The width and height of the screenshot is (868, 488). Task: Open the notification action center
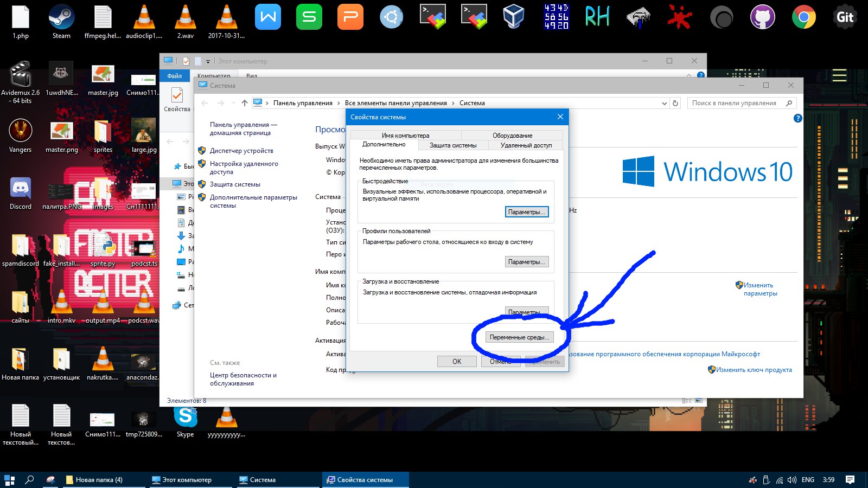850,480
